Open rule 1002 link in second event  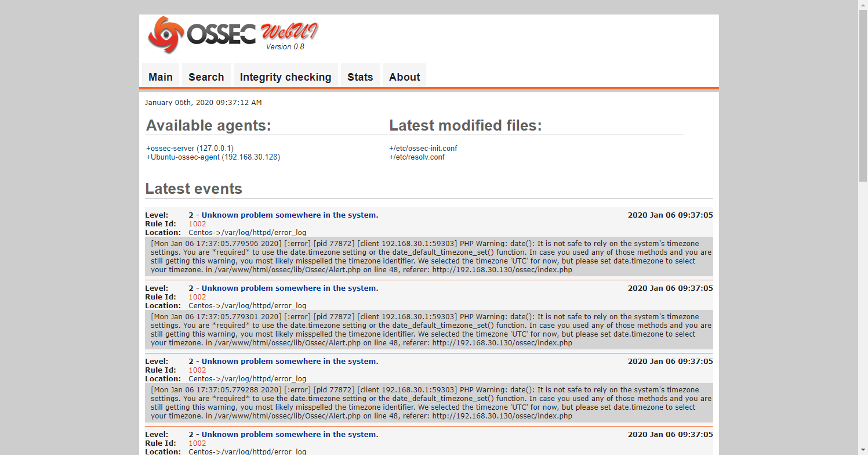197,297
